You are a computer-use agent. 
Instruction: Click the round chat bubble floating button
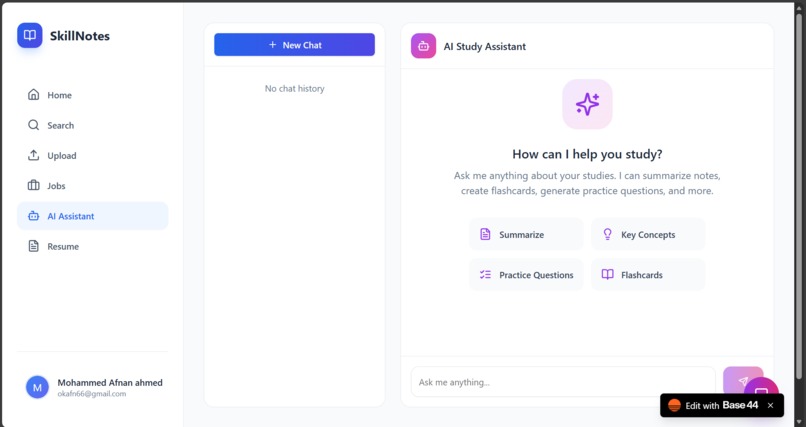(x=761, y=389)
